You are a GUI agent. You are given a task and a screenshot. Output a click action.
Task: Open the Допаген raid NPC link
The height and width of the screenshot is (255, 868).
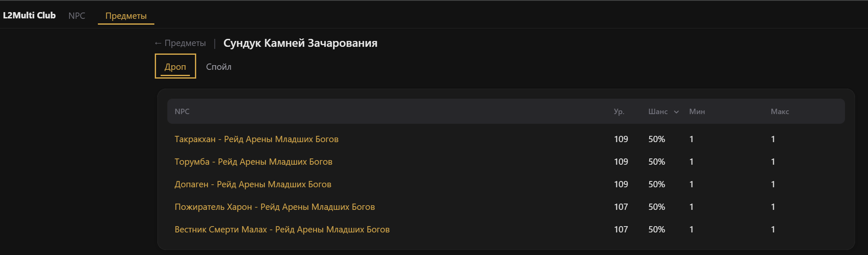(253, 184)
